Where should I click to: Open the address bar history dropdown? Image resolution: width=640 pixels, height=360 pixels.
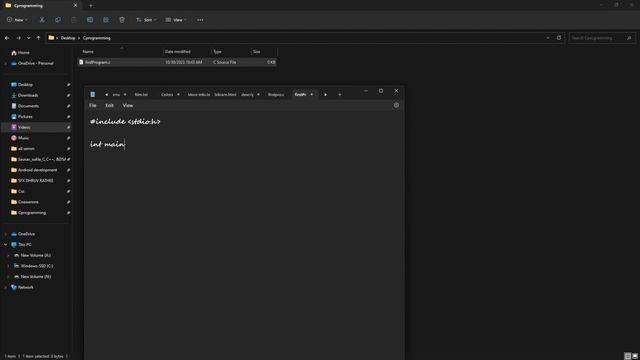pyautogui.click(x=548, y=38)
